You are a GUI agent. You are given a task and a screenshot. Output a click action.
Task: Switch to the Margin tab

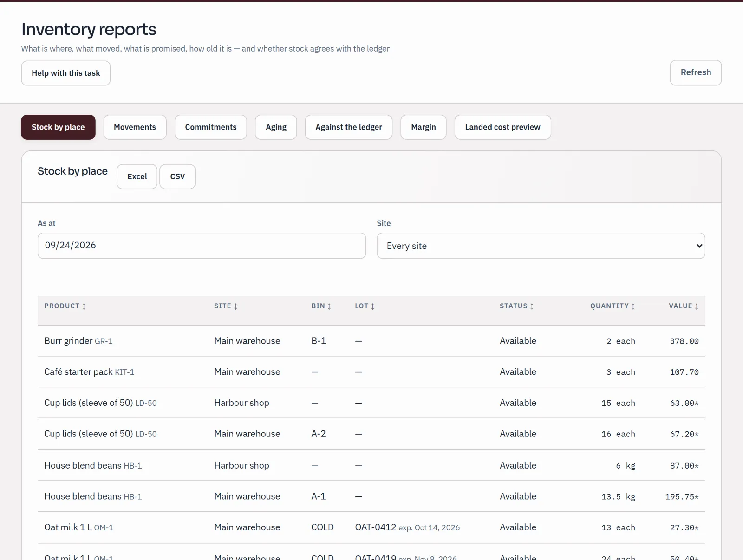(x=424, y=127)
